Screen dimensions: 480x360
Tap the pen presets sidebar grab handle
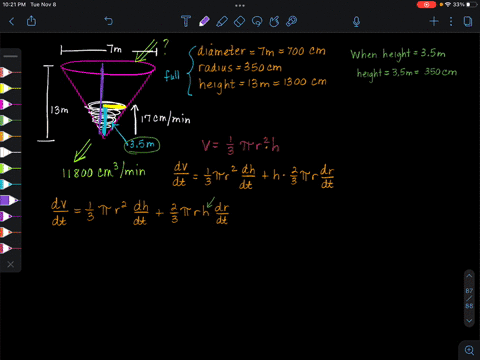[x=11, y=56]
